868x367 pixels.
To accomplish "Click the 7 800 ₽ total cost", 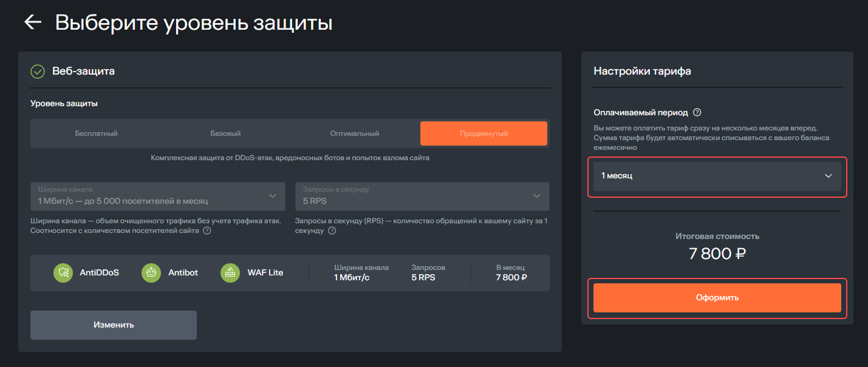I will click(717, 254).
